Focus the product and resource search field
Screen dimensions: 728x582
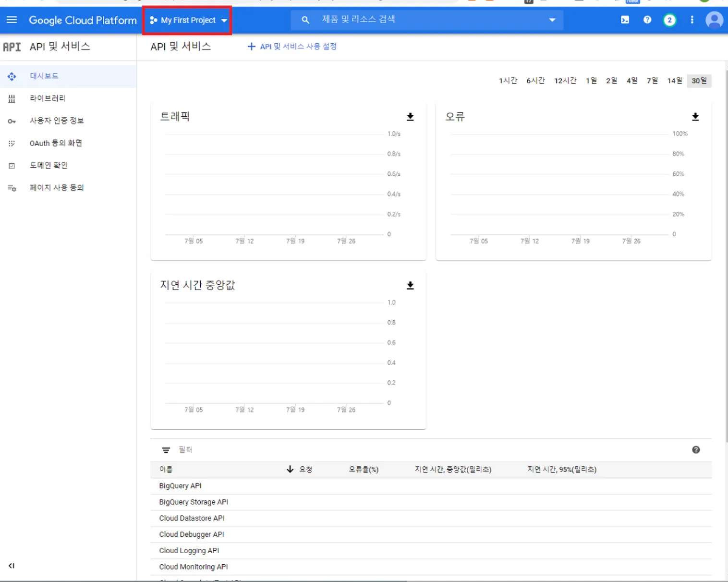427,20
